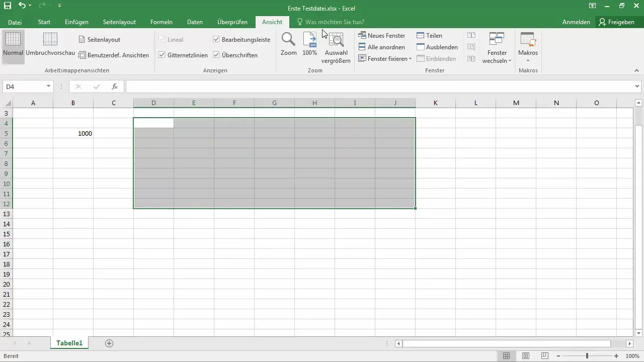Screen dimensions: 644x362
Task: Click the Save icon in quick access toolbar
Action: click(x=7, y=6)
